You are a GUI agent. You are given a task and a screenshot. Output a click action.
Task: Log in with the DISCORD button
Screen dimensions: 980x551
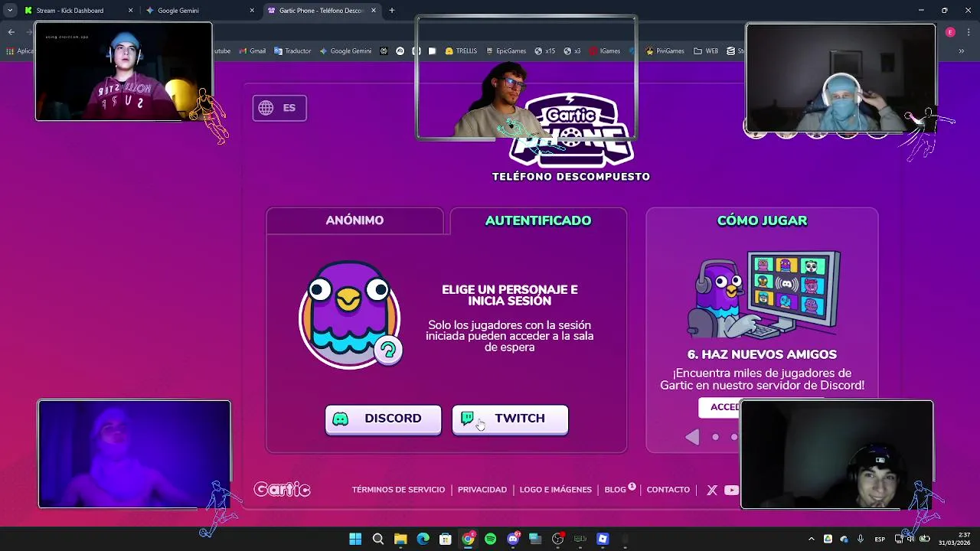point(383,419)
